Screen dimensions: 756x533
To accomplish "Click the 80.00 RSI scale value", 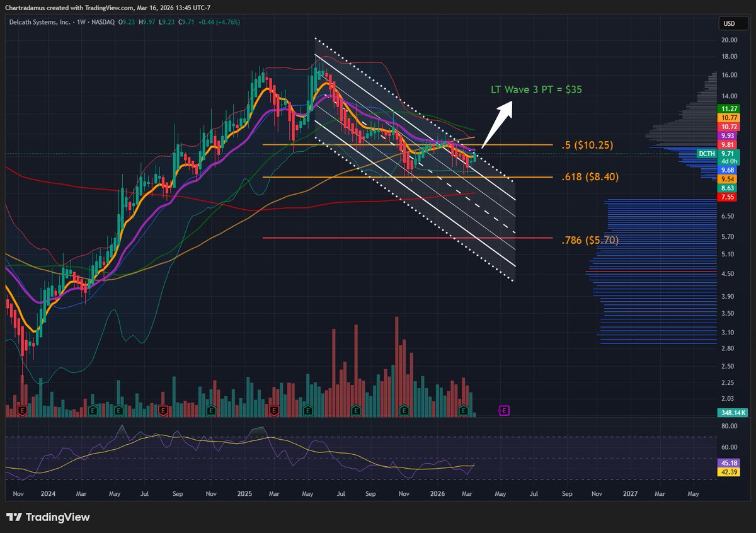I will [730, 426].
